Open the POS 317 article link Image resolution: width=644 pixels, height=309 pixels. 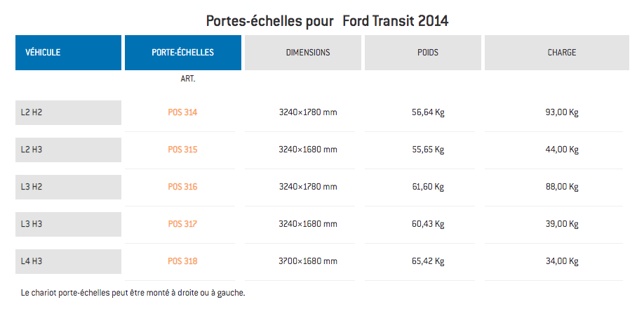182,224
